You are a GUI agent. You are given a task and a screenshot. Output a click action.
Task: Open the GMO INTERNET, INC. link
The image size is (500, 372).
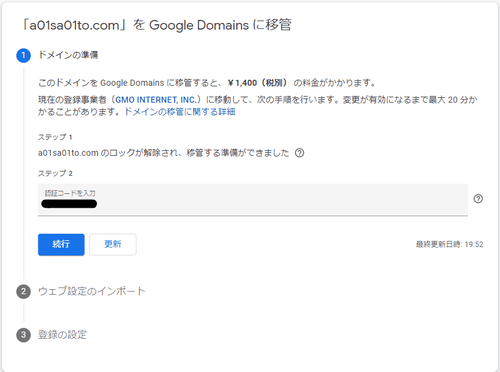click(x=155, y=100)
